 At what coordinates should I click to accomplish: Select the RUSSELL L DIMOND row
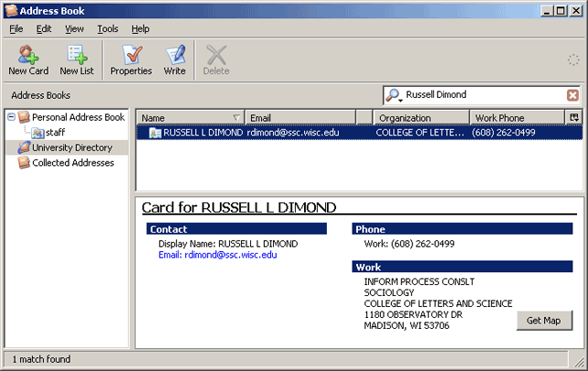[359, 133]
